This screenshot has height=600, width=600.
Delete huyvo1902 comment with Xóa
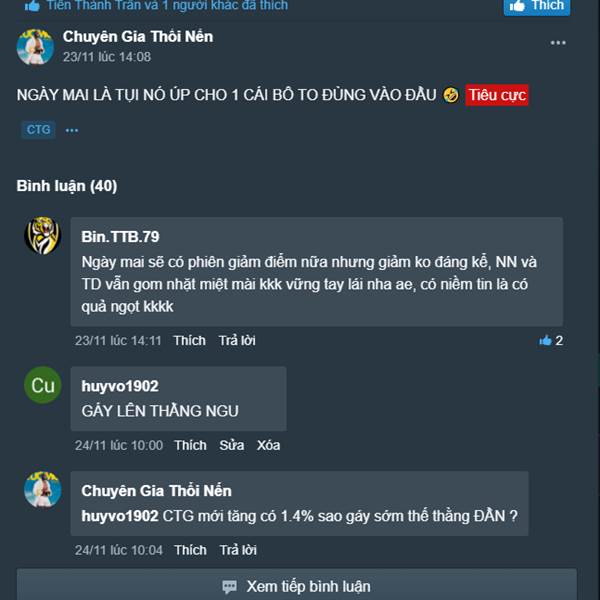click(268, 445)
